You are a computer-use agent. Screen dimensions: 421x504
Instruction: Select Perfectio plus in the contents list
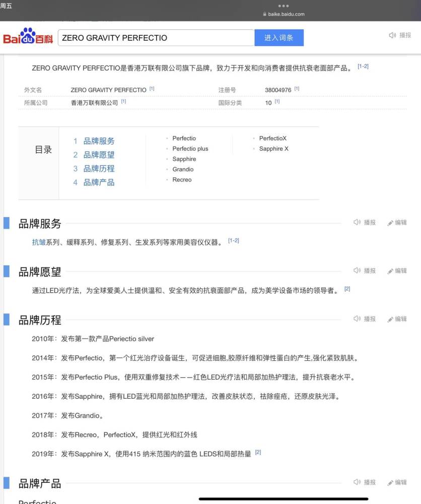[190, 149]
